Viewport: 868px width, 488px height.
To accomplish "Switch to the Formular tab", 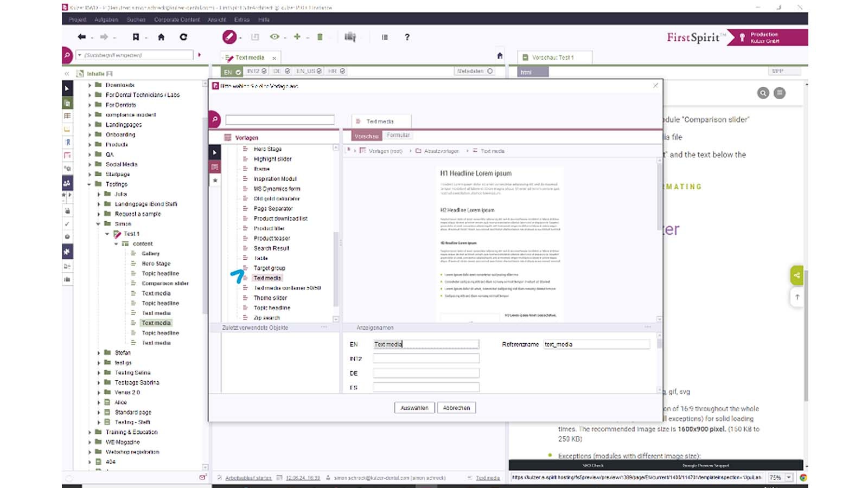I will click(398, 136).
